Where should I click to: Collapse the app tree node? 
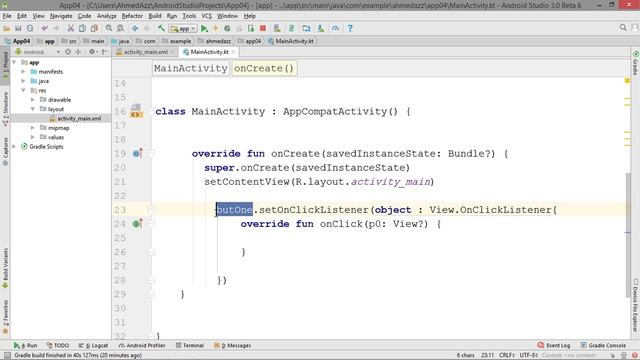(15, 62)
